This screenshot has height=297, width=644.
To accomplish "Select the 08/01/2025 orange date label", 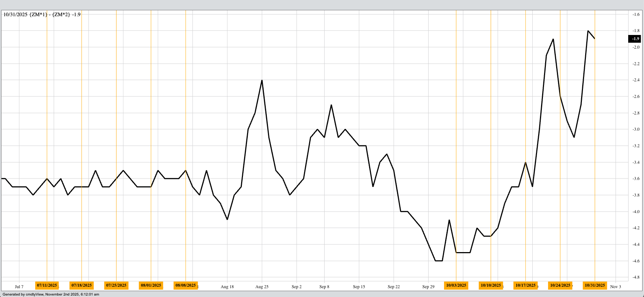I will tap(151, 285).
